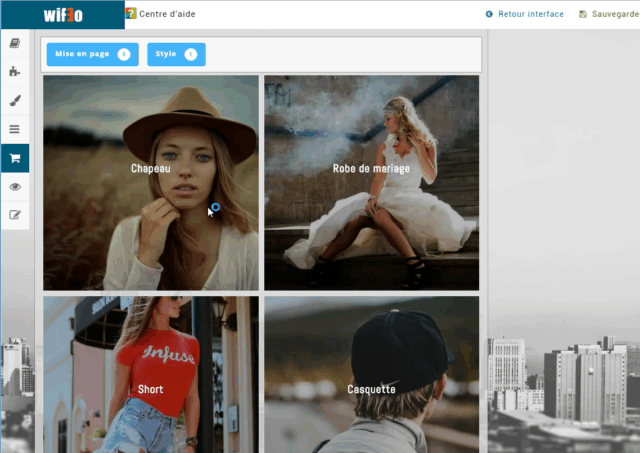Click the Casquette label text

(371, 389)
